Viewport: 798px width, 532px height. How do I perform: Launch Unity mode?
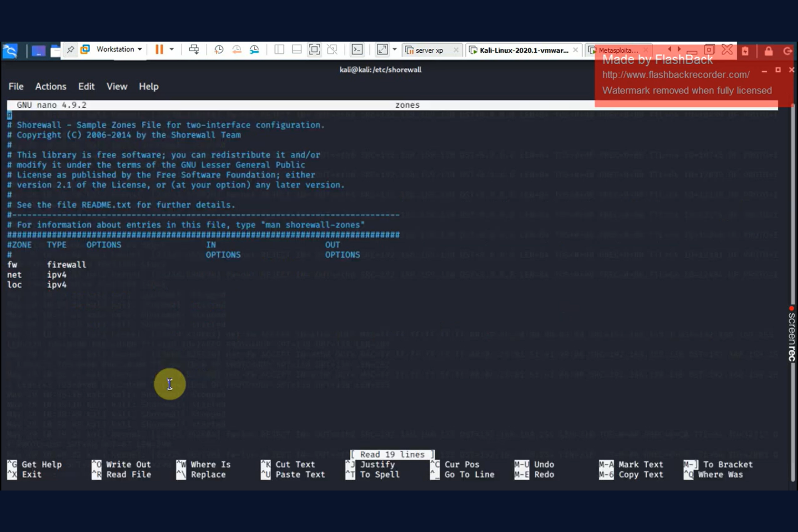point(332,50)
